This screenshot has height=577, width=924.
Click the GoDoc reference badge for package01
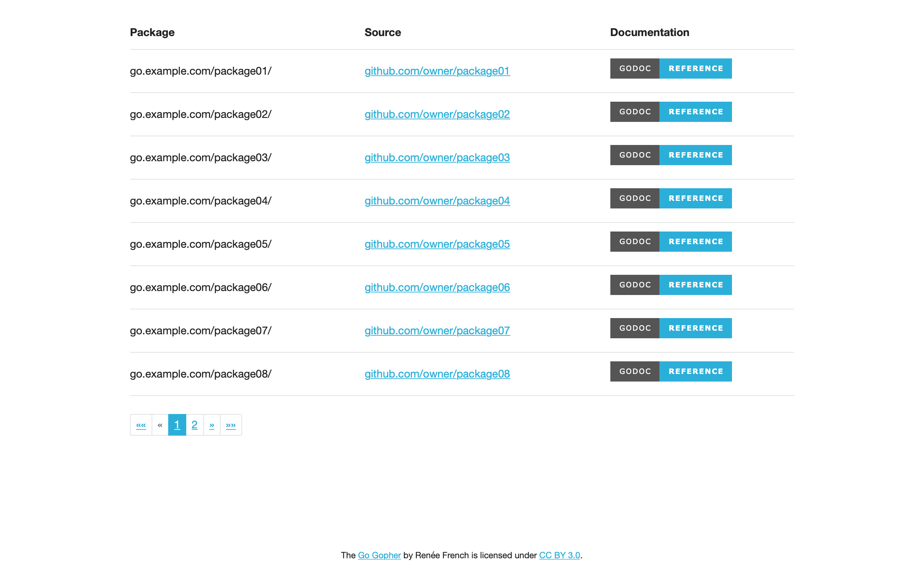(671, 68)
